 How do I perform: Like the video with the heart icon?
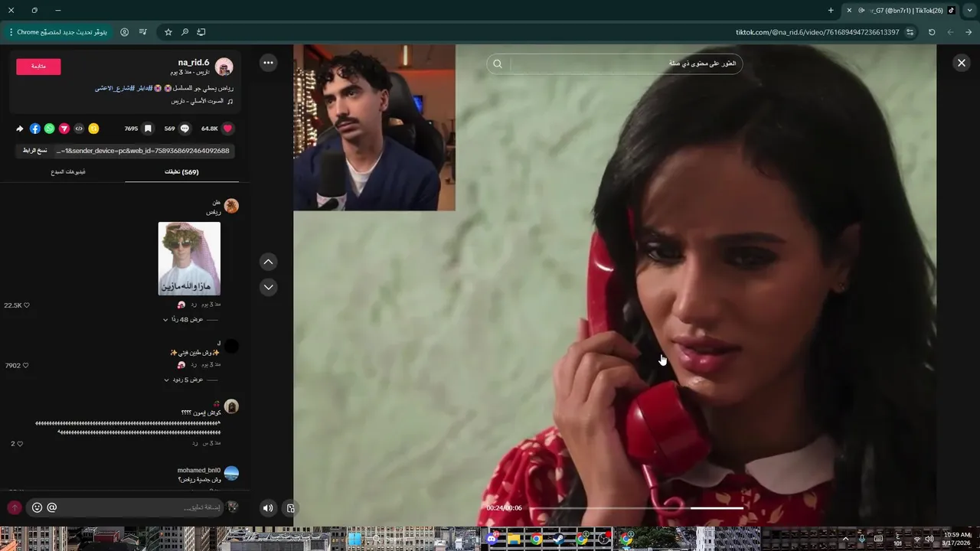coord(227,129)
